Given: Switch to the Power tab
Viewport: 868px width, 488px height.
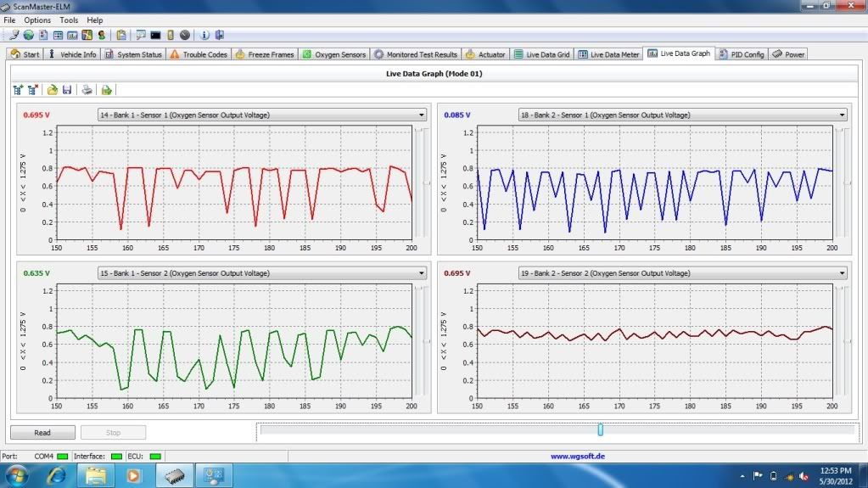Looking at the screenshot, I should [x=788, y=54].
